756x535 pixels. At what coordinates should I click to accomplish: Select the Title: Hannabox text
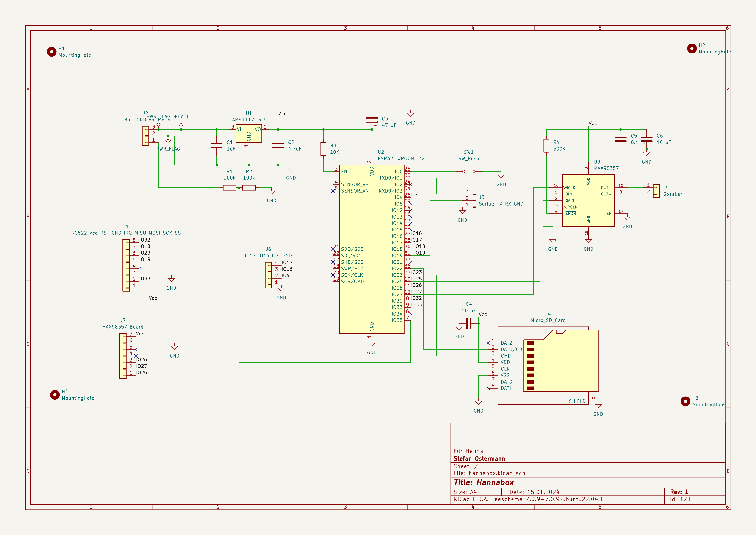coord(483,482)
